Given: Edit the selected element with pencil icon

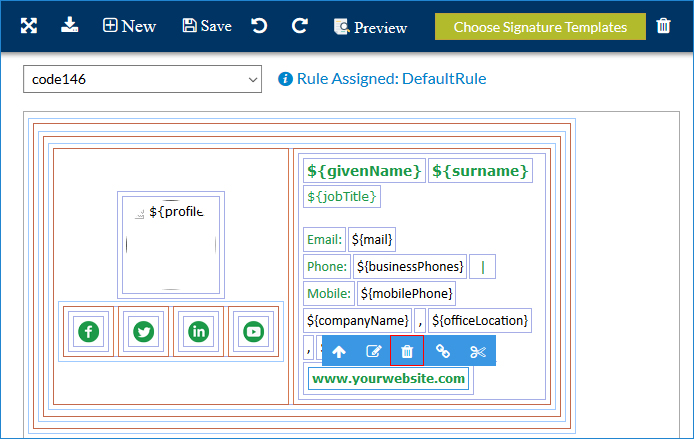Looking at the screenshot, I should 373,351.
